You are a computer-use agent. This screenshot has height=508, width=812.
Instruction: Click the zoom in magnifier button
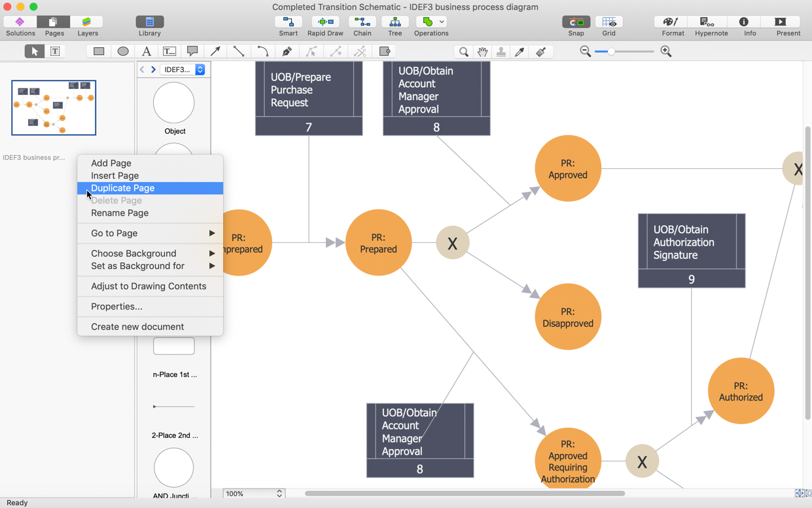(x=666, y=51)
